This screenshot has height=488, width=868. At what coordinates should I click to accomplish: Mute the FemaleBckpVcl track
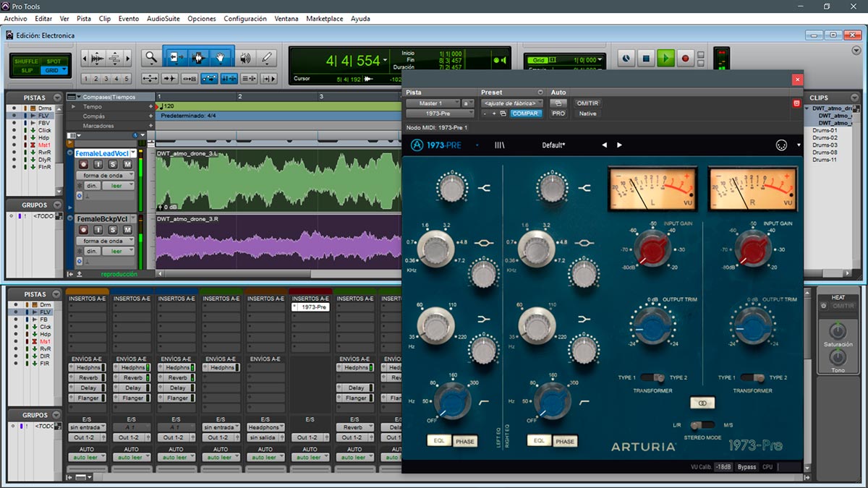(x=127, y=230)
